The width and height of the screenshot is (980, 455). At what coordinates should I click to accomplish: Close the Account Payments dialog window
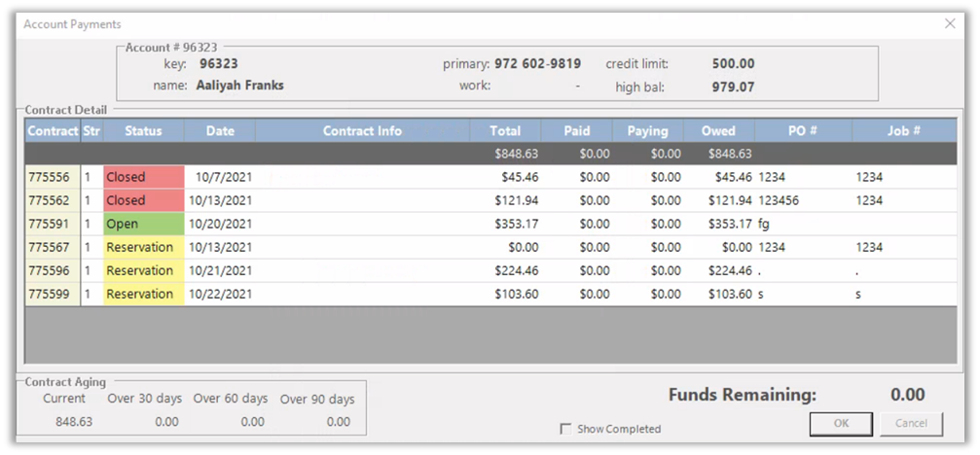[x=950, y=24]
